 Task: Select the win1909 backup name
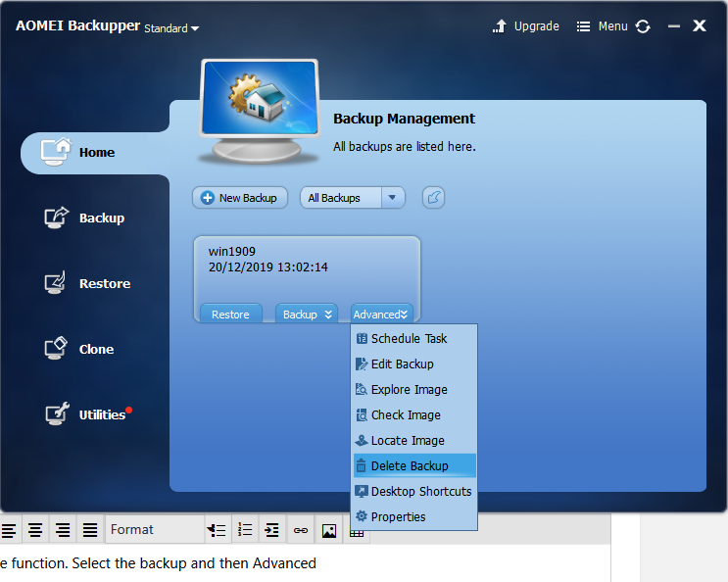tap(231, 252)
